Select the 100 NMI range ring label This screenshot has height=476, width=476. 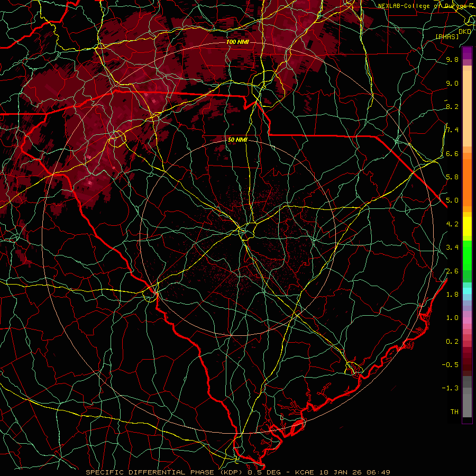tap(237, 42)
